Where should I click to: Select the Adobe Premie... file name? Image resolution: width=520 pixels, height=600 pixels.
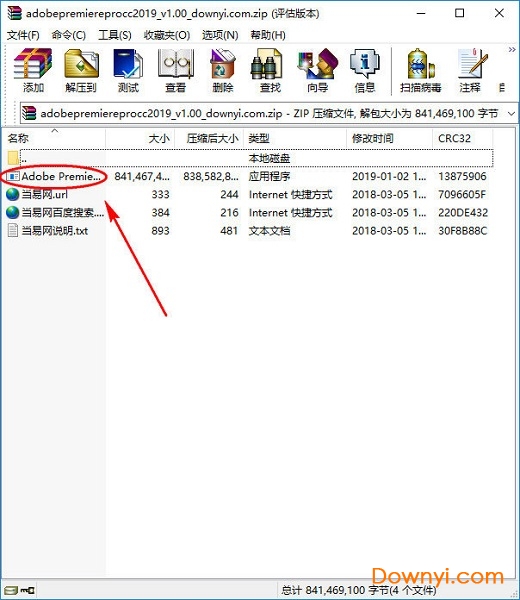61,176
